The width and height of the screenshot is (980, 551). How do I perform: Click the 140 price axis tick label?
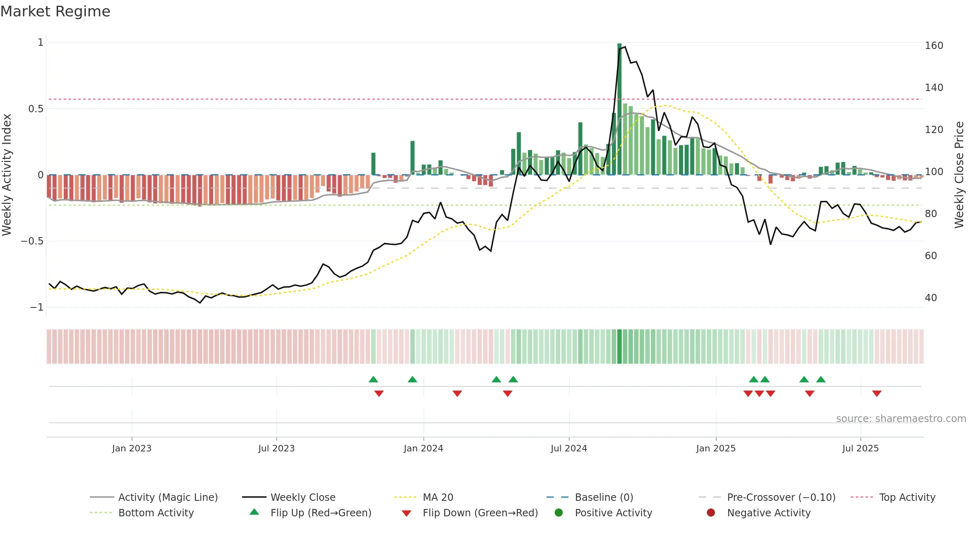pyautogui.click(x=934, y=88)
